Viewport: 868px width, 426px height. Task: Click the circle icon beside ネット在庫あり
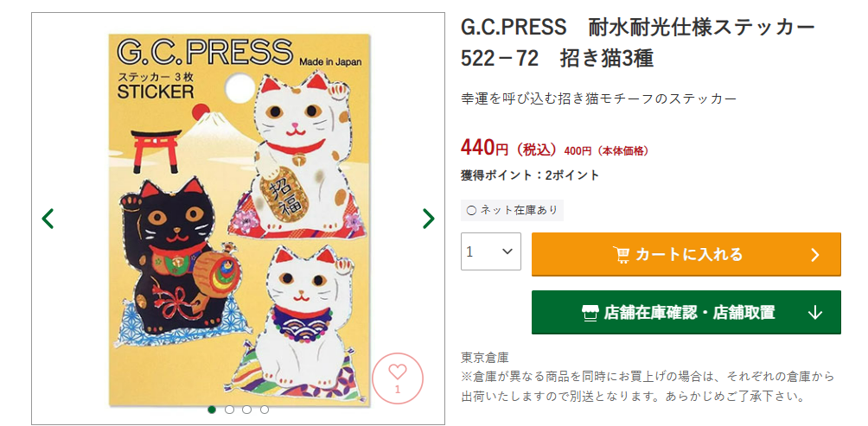472,210
